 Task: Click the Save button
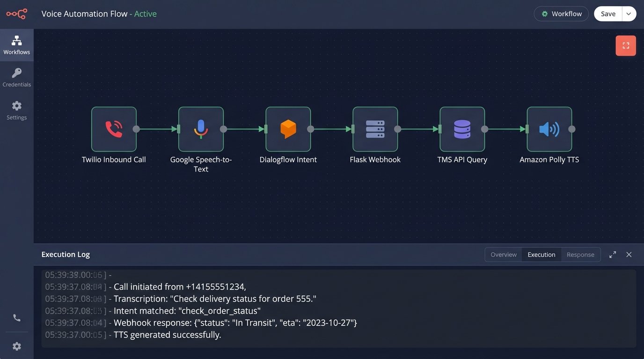pos(608,14)
